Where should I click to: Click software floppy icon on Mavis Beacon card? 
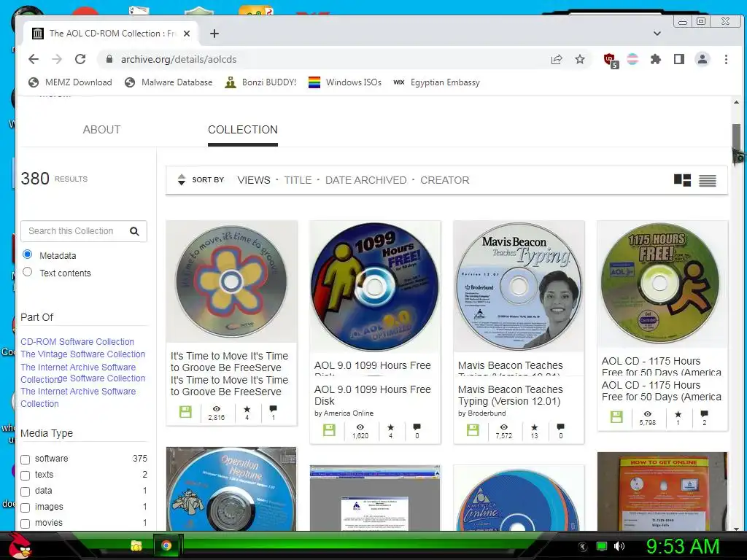coord(473,430)
